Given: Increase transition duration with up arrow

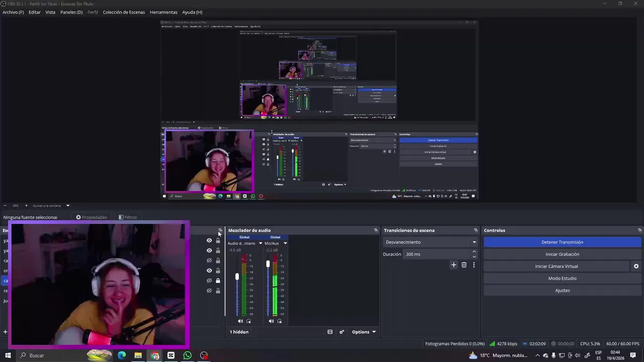Looking at the screenshot, I should point(474,252).
